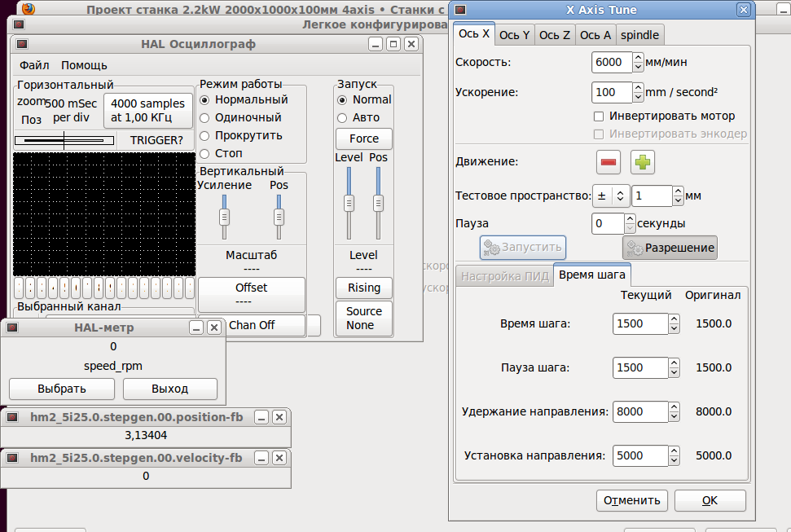Click the Chan Off button
The image size is (791, 532).
click(265, 325)
